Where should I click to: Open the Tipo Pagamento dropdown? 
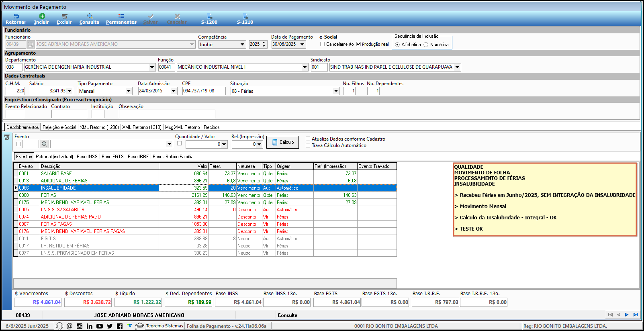pyautogui.click(x=129, y=91)
